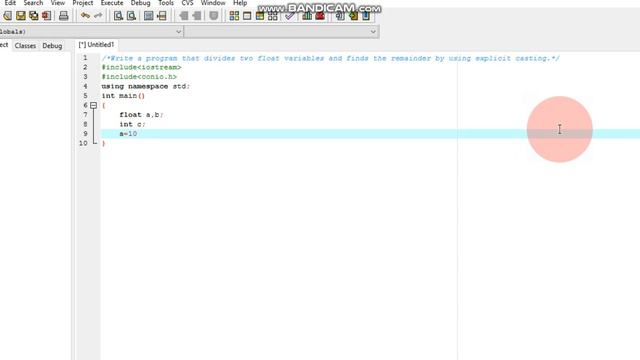Image resolution: width=640 pixels, height=360 pixels.
Task: Click the Print toolbar icon
Action: (64, 16)
